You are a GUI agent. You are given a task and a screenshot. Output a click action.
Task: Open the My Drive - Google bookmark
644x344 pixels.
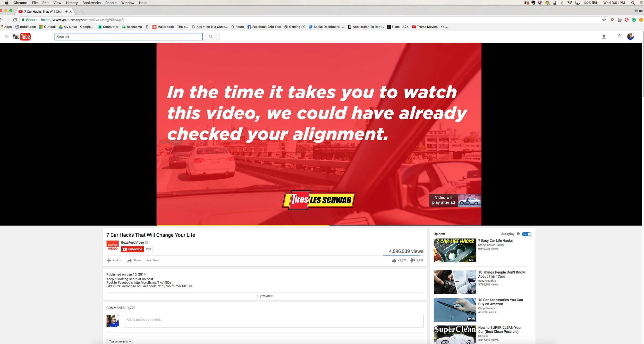[x=76, y=27]
